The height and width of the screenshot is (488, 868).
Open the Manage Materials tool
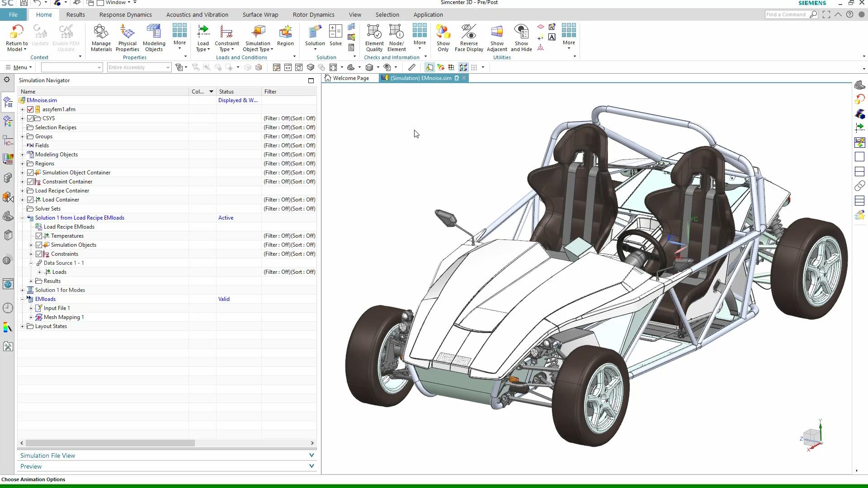(x=101, y=36)
